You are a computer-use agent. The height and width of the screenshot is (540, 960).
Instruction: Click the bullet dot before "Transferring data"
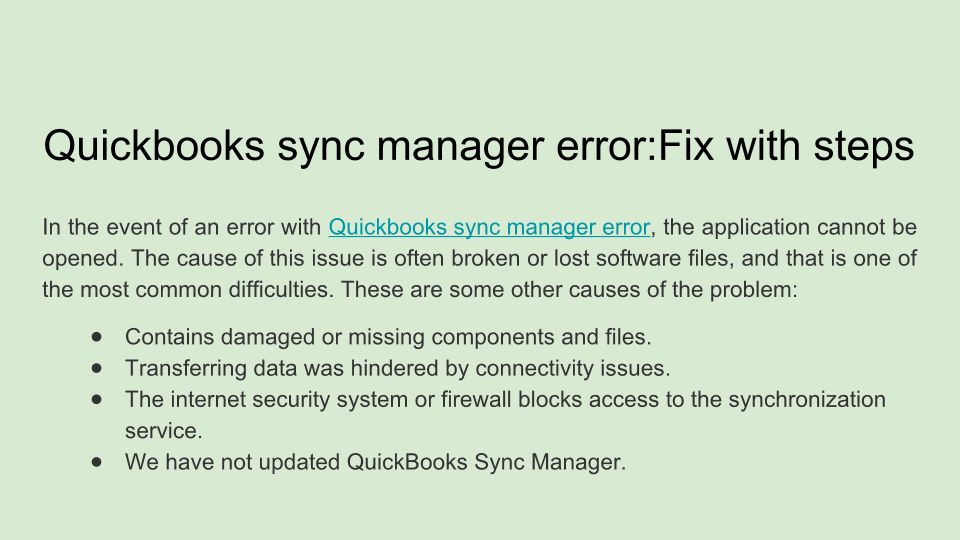(97, 368)
